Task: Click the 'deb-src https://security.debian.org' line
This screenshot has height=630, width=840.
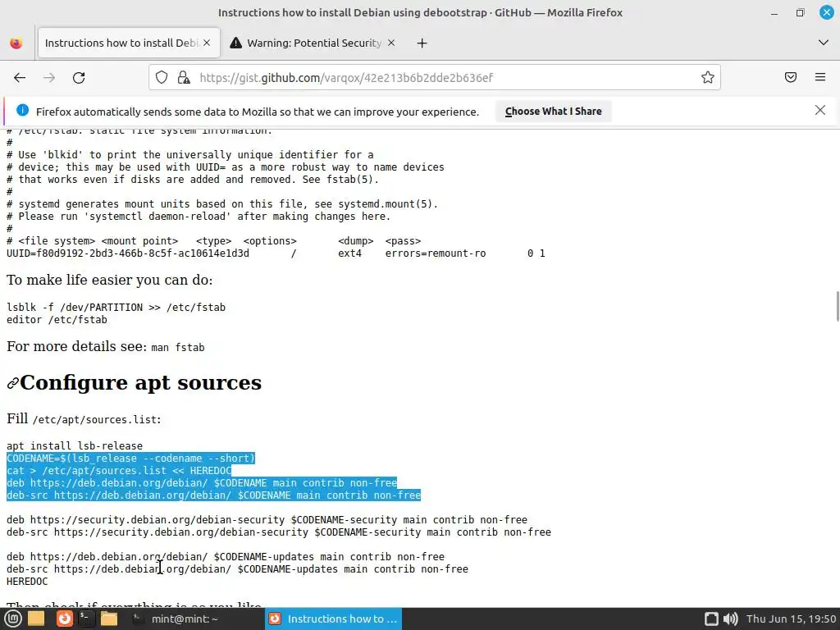Action: (279, 532)
